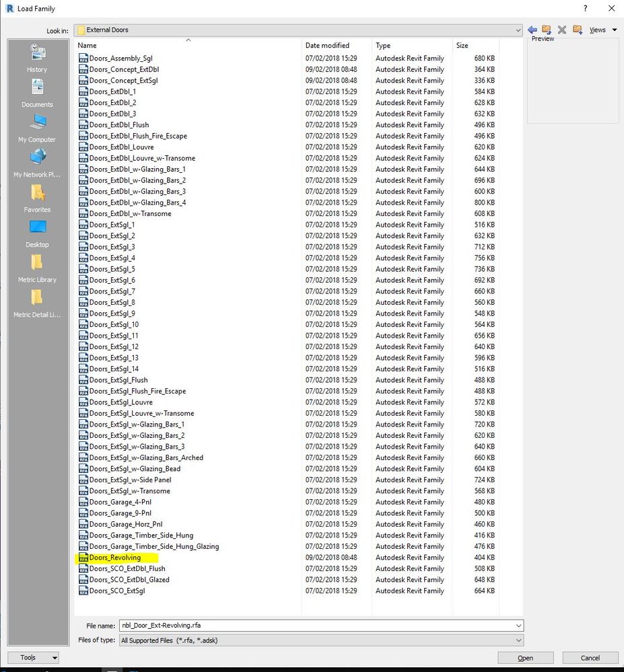
Task: Select file Doors_ExtDbl_Flush
Action: click(118, 124)
